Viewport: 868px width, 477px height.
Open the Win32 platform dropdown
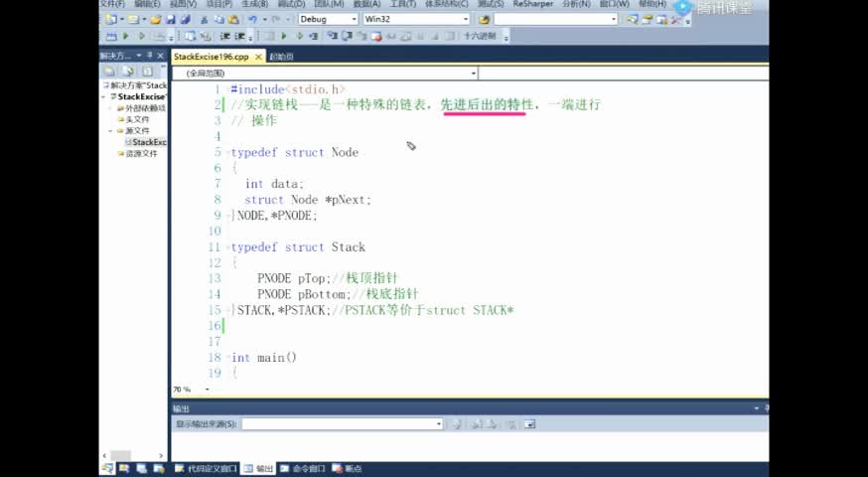point(466,20)
